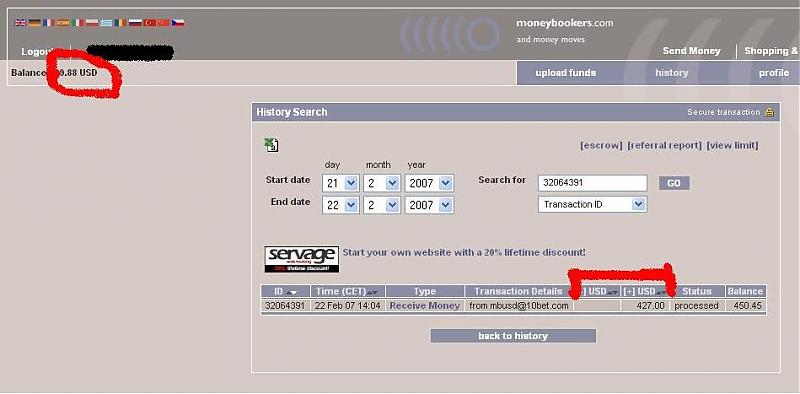The height and width of the screenshot is (394, 800).
Task: Focus the Search for text field
Action: (x=592, y=183)
